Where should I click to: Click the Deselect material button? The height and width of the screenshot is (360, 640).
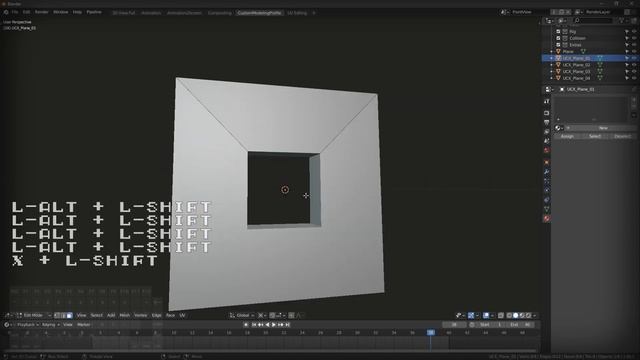point(622,136)
